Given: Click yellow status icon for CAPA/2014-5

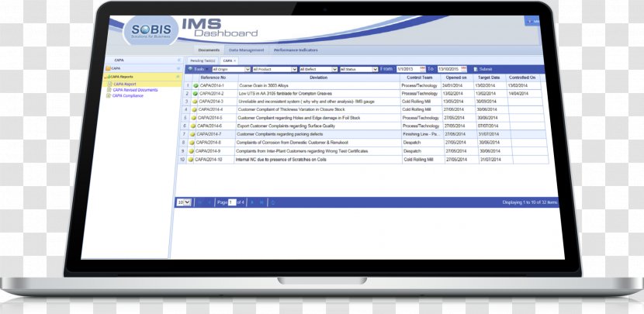Looking at the screenshot, I should coord(193,118).
